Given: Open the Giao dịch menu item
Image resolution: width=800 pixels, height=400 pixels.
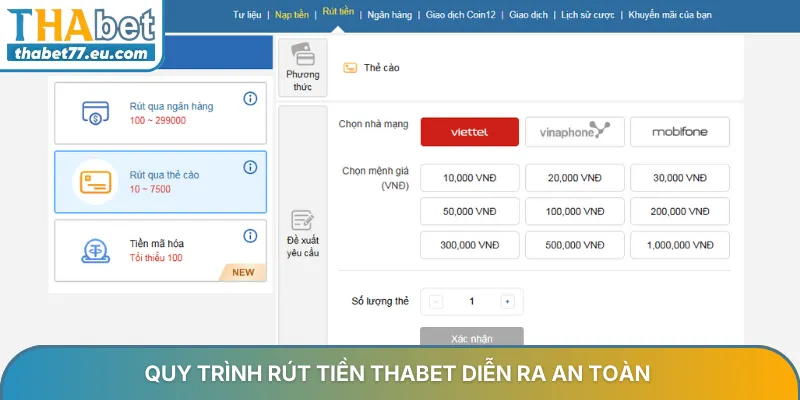Looking at the screenshot, I should 528,15.
